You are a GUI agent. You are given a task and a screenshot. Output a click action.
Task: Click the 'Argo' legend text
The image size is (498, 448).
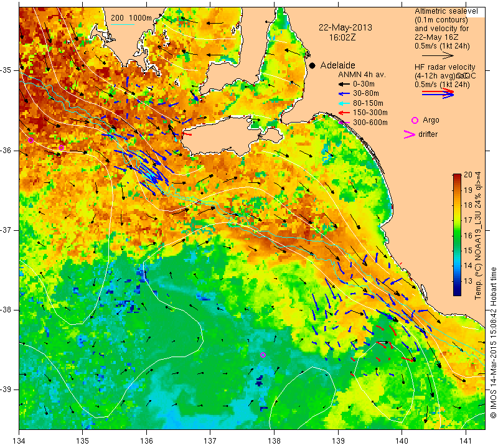pos(431,120)
